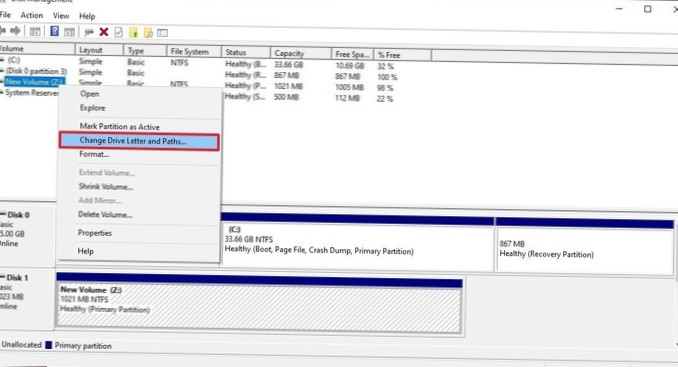Screen dimensions: 678x367
Task: Sort by the Layout column header
Action: (99, 50)
